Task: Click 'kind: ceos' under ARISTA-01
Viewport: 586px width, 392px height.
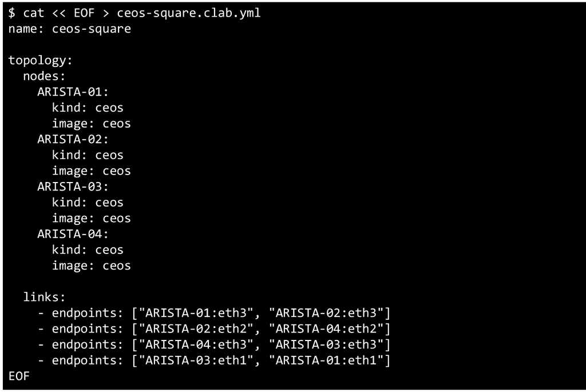Action: pos(88,108)
